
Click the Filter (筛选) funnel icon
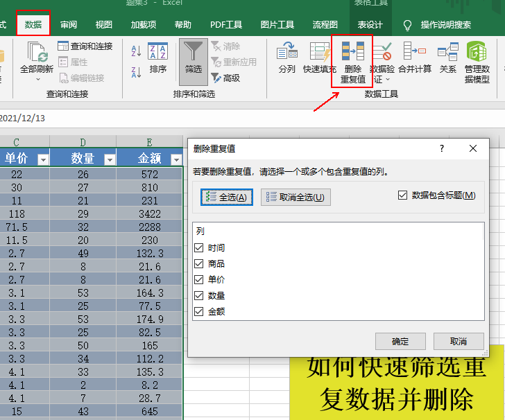(x=193, y=51)
